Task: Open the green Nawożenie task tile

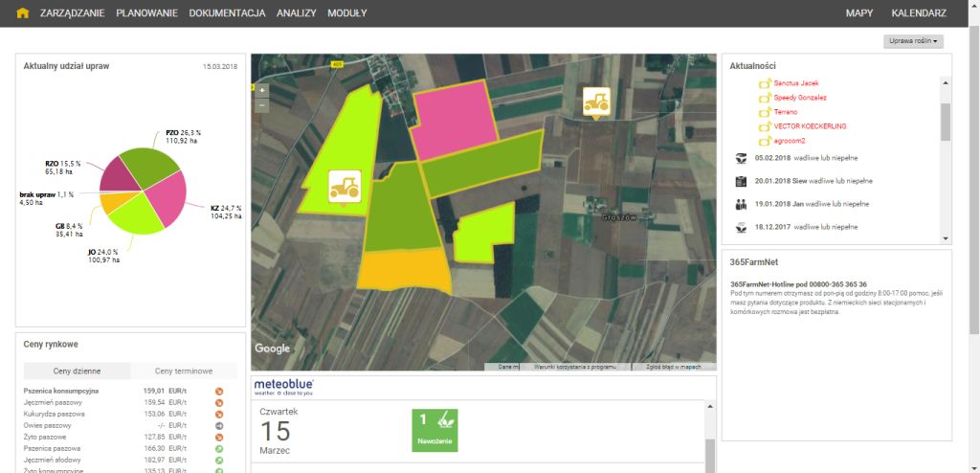Action: coord(435,431)
